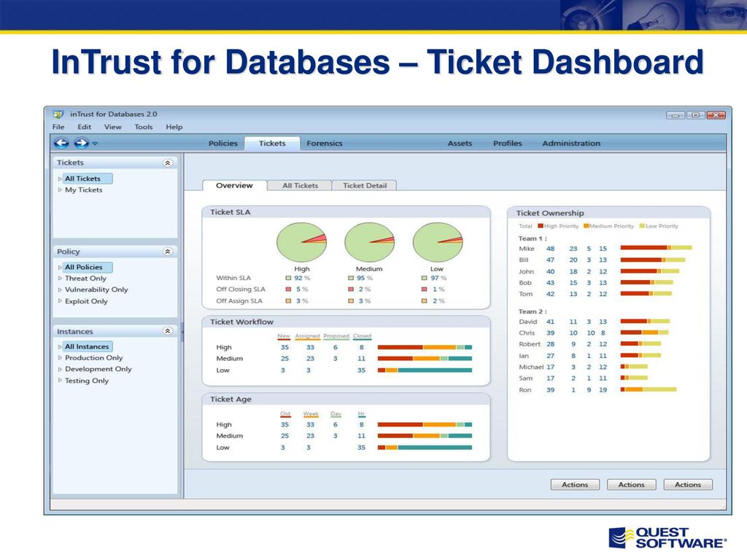Collapse the Instances sidebar panel

(x=168, y=331)
